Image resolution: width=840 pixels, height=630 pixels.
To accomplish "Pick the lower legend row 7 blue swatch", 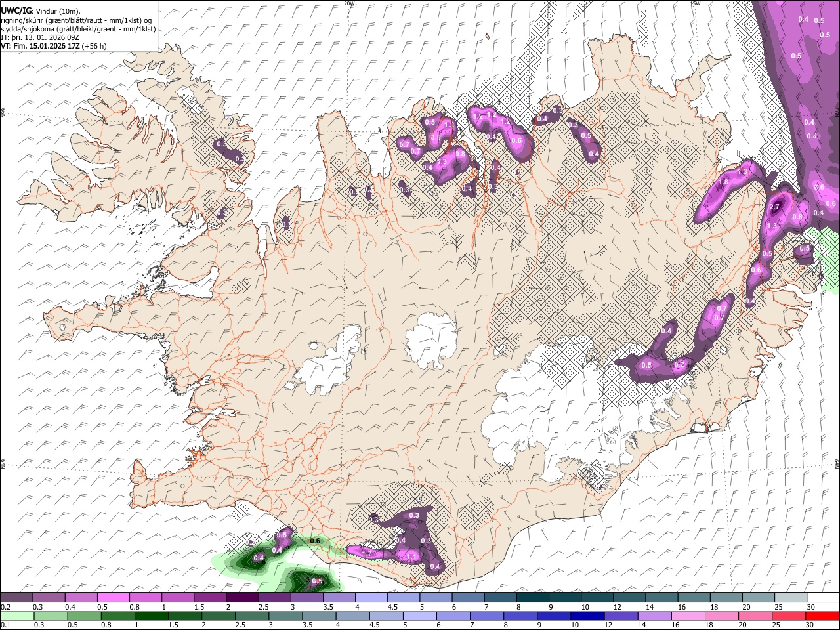I will (x=488, y=616).
